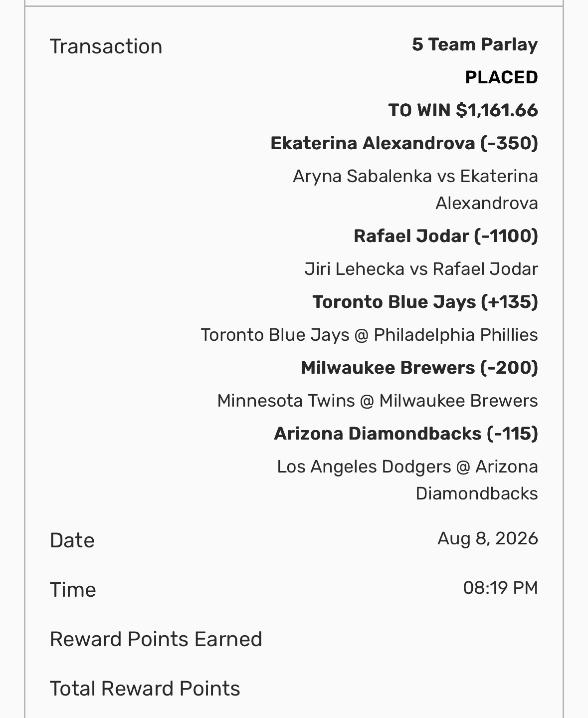
Task: Select Arizona Diamondbacks (-115) pick
Action: [406, 434]
